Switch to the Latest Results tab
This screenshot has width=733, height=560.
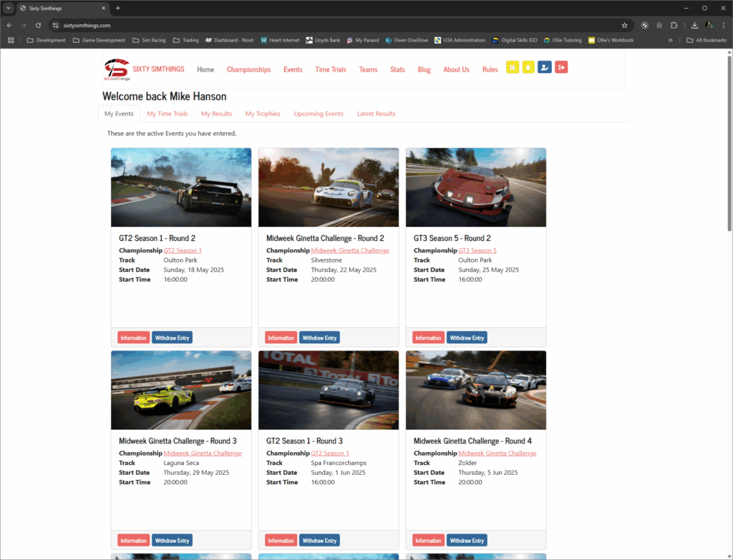377,114
